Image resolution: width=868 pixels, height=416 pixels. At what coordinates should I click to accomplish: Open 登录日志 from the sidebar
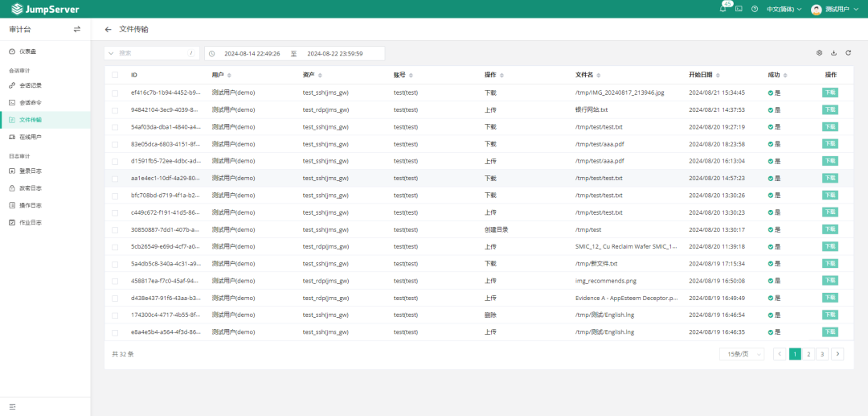pyautogui.click(x=31, y=171)
